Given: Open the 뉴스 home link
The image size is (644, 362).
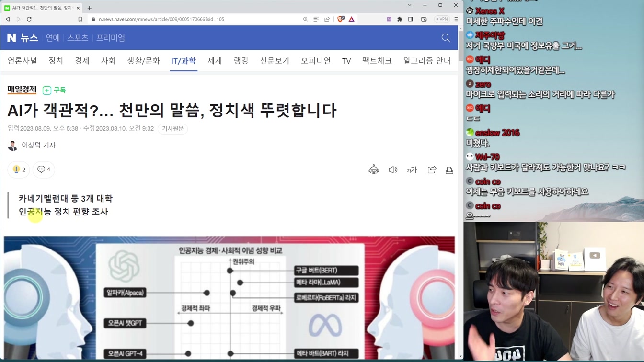Looking at the screenshot, I should [29, 37].
